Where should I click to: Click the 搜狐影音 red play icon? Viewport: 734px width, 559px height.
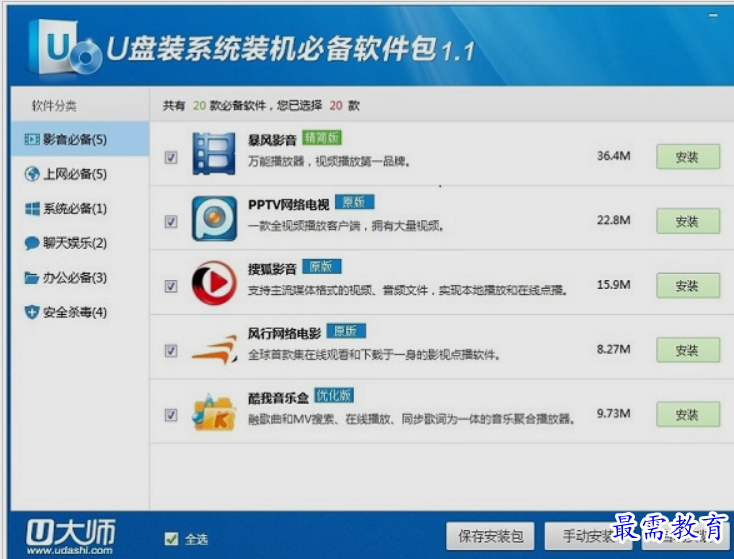214,283
